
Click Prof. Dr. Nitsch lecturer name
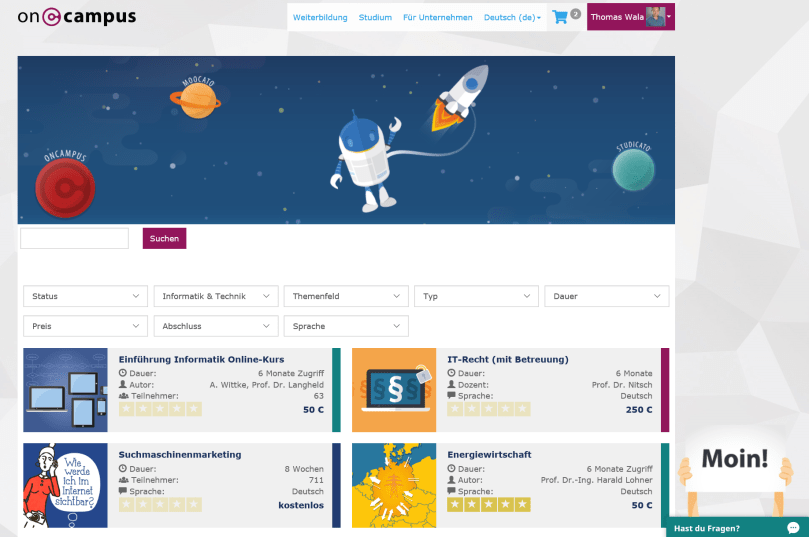click(x=622, y=385)
